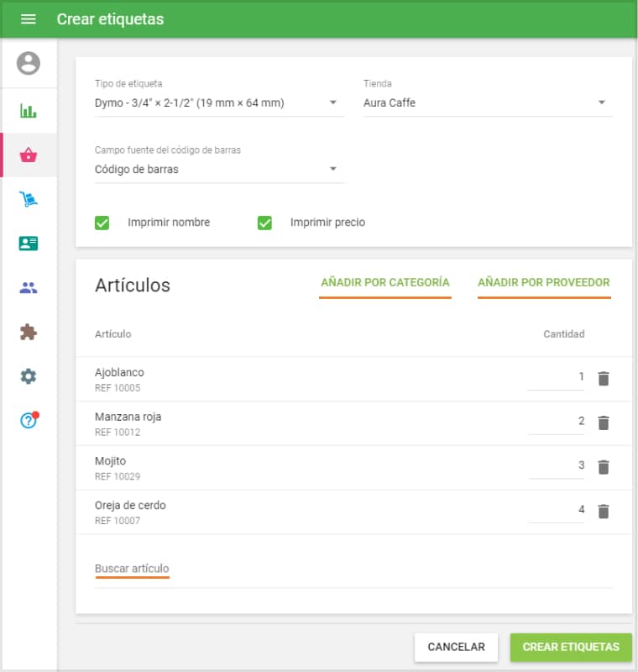This screenshot has height=672, width=638.
Task: Open the help question mark icon
Action: coord(29,421)
